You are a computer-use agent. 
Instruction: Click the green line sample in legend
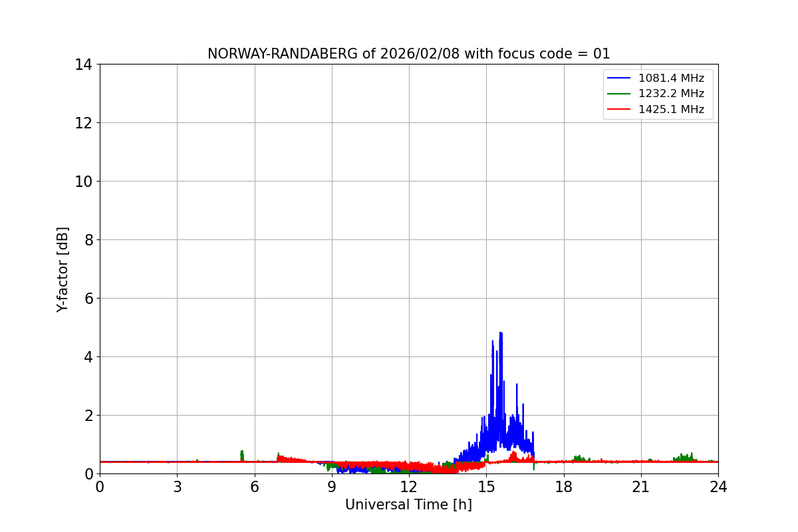click(x=619, y=94)
